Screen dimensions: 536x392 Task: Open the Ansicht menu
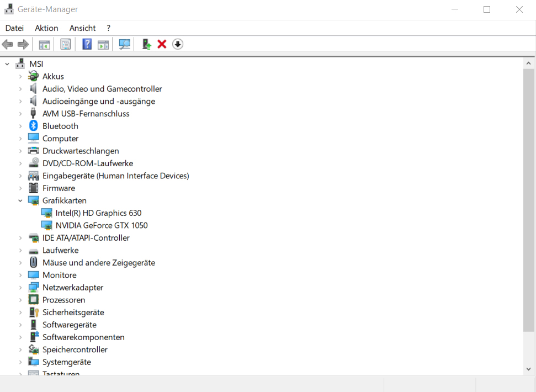pyautogui.click(x=82, y=28)
